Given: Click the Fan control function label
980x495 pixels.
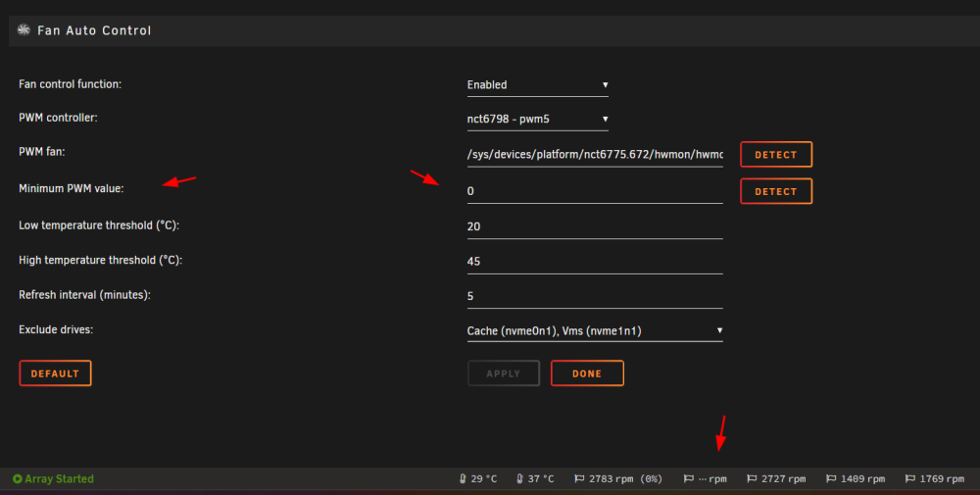Looking at the screenshot, I should (70, 83).
